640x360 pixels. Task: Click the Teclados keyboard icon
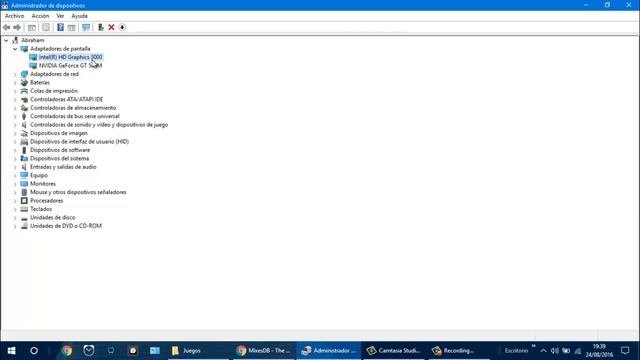click(24, 209)
